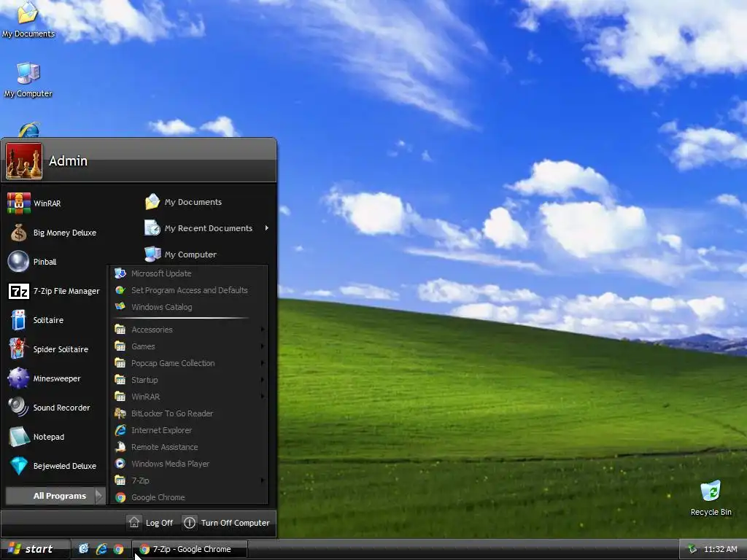This screenshot has width=747, height=560.
Task: Open Remote Assistance
Action: coord(189,447)
